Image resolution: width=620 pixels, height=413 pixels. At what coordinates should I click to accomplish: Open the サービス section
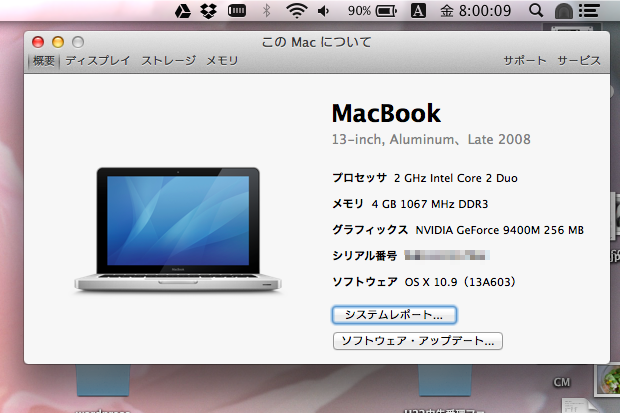(x=579, y=61)
